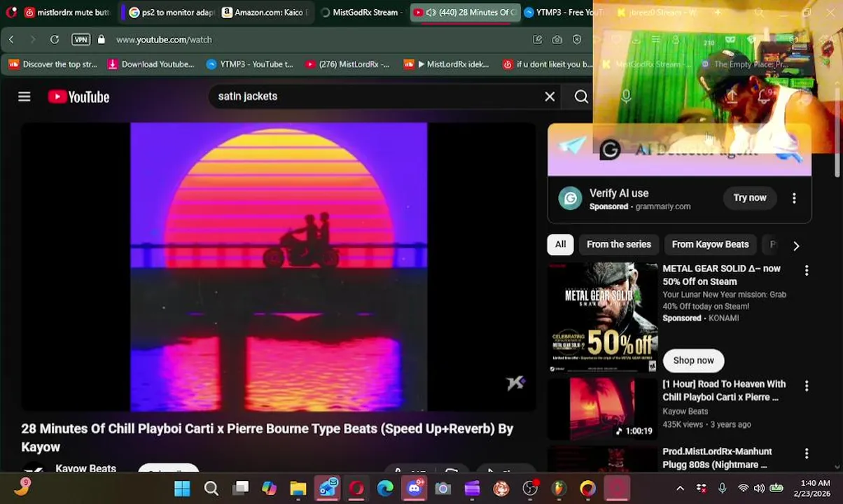The height and width of the screenshot is (504, 843).
Task: Open the Kayow Beats channel name
Action: (85, 468)
